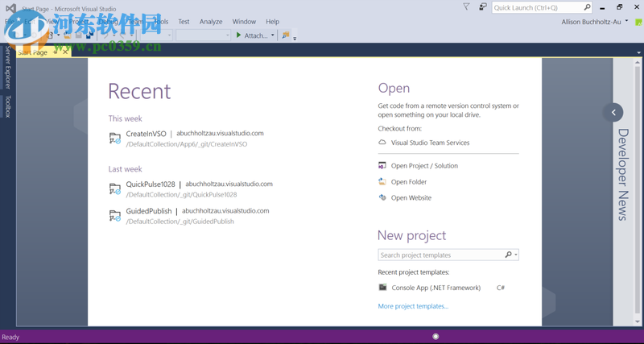
Task: Click the green account avatar picture
Action: [638, 23]
